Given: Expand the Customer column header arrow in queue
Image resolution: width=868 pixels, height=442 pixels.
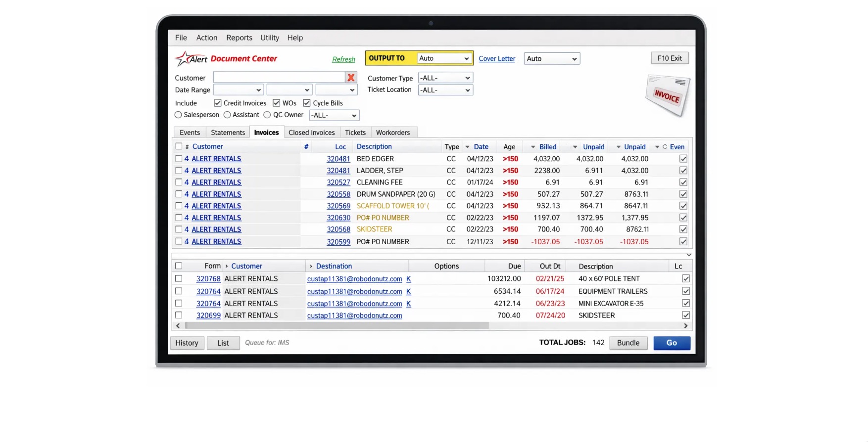Looking at the screenshot, I should (x=227, y=266).
